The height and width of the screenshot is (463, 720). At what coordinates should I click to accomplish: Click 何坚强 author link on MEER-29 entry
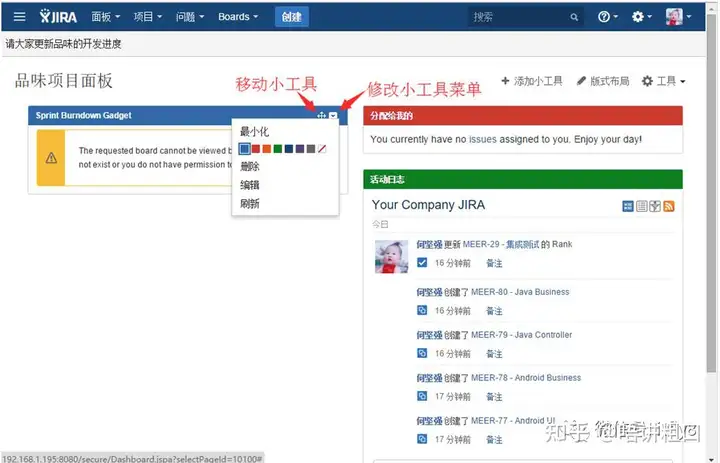click(429, 244)
